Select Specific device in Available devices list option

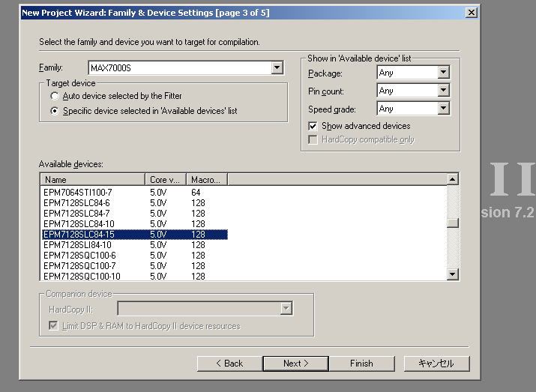tap(55, 111)
